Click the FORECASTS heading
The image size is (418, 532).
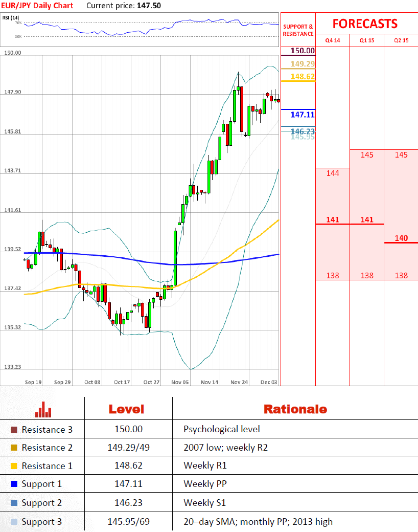[x=365, y=24]
